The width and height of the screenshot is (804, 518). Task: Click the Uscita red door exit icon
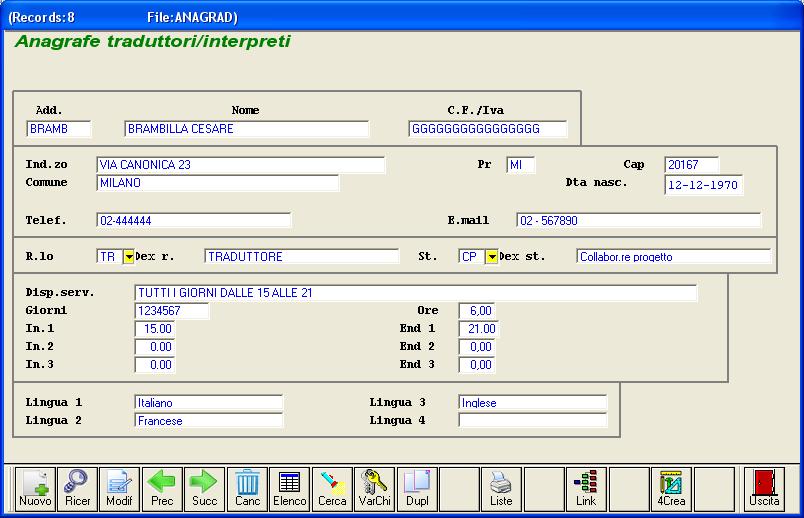coord(764,489)
